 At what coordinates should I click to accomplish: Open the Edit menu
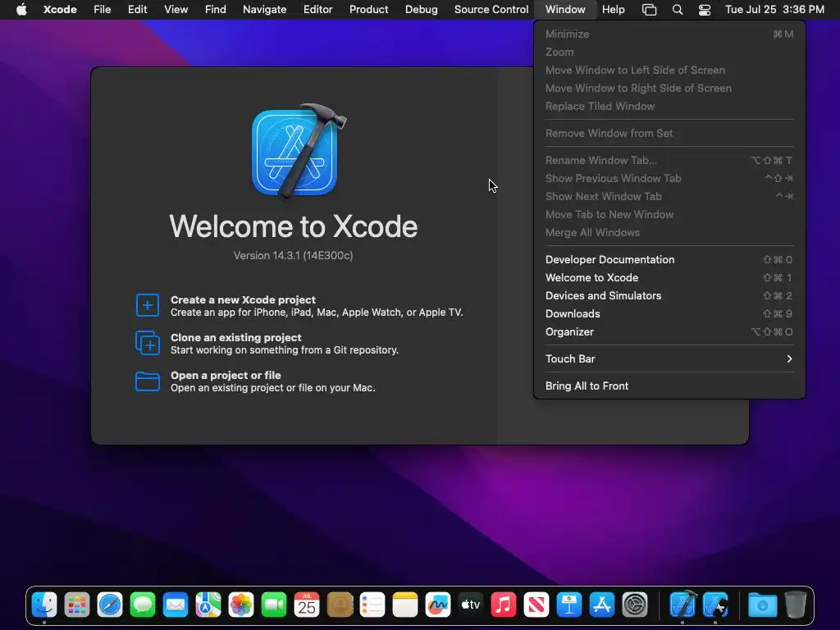pyautogui.click(x=137, y=10)
